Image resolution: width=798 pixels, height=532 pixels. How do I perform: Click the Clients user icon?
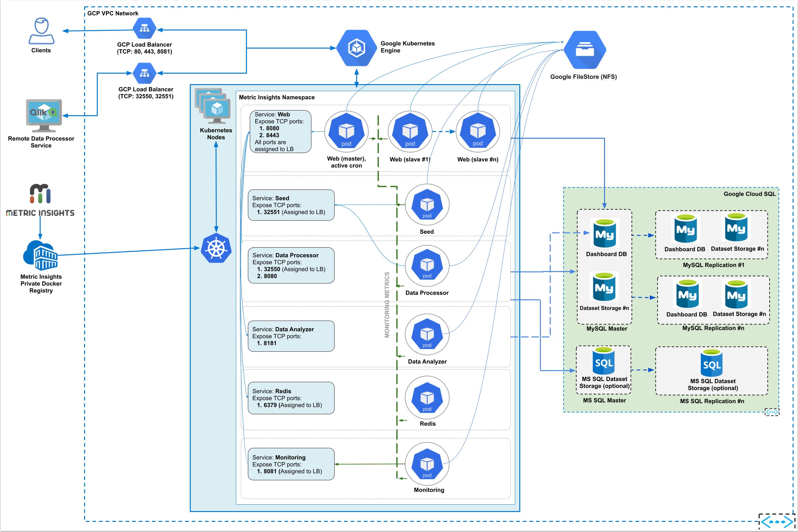[41, 31]
